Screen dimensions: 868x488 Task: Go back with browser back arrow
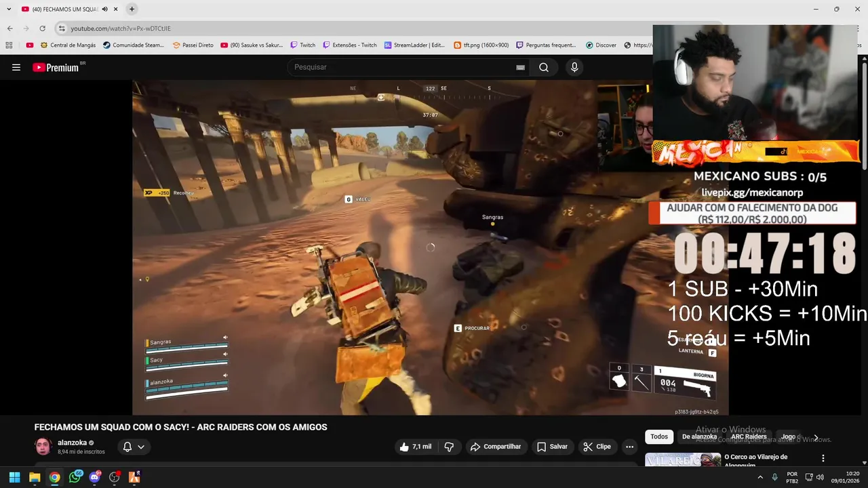tap(9, 28)
